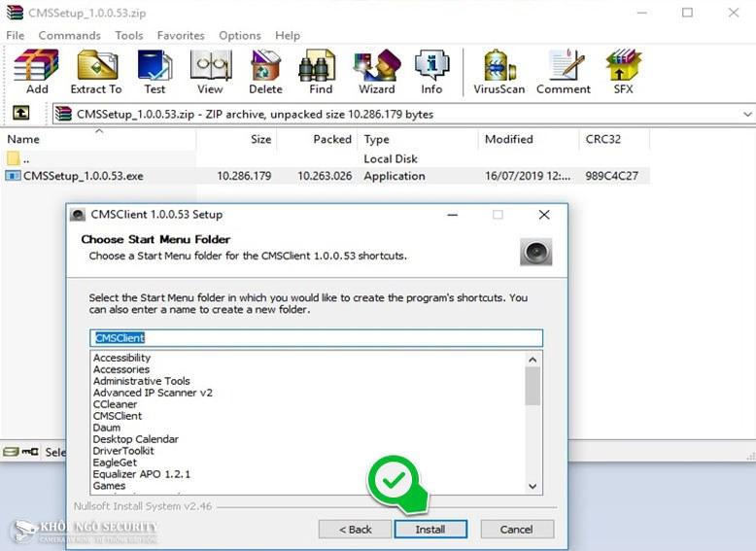The width and height of the screenshot is (756, 551).
Task: Open the Help menu
Action: 288,35
